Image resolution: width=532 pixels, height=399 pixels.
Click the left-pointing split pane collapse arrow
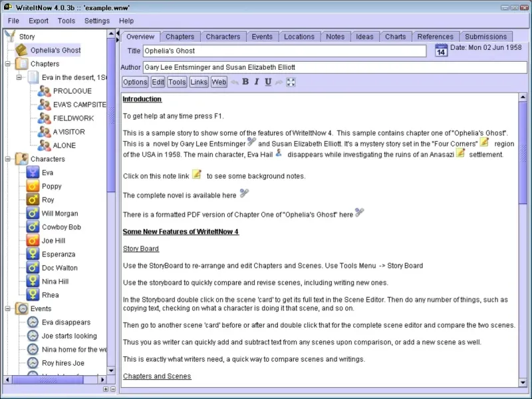[118, 33]
